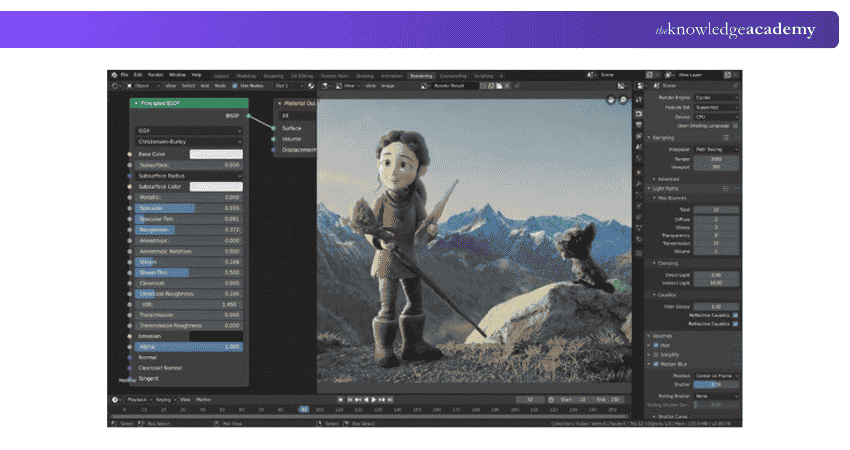Click the editor type icon in node editor header

click(x=115, y=86)
